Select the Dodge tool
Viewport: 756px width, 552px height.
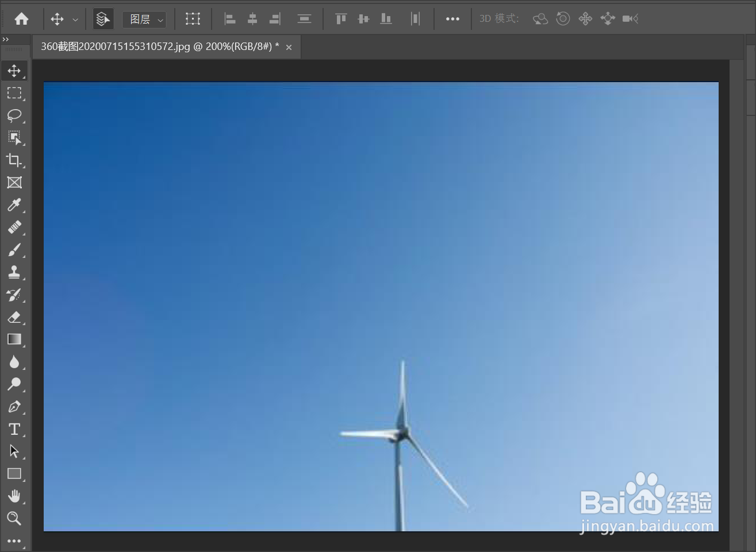coord(14,384)
